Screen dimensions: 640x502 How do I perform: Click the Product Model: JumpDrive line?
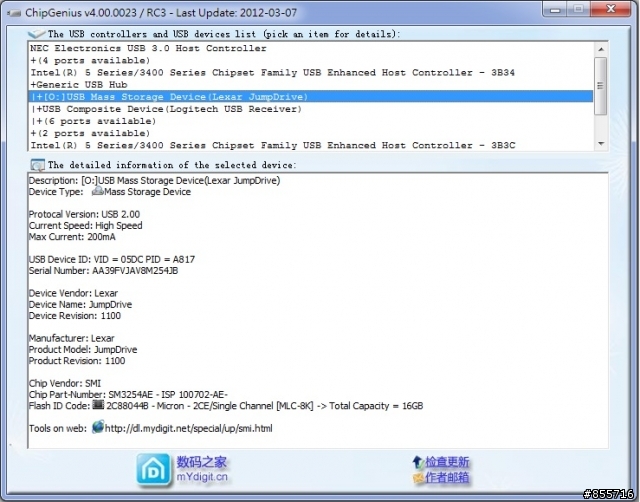pos(83,349)
